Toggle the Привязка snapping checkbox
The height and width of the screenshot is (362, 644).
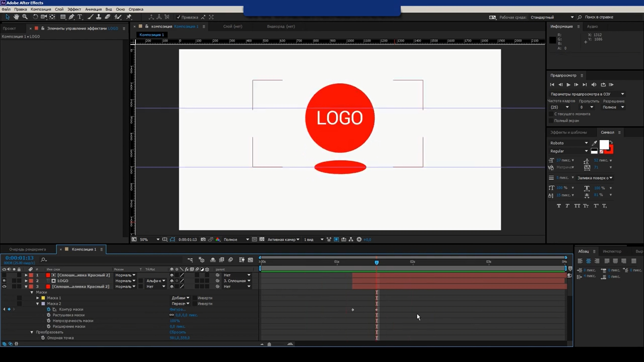pyautogui.click(x=178, y=17)
